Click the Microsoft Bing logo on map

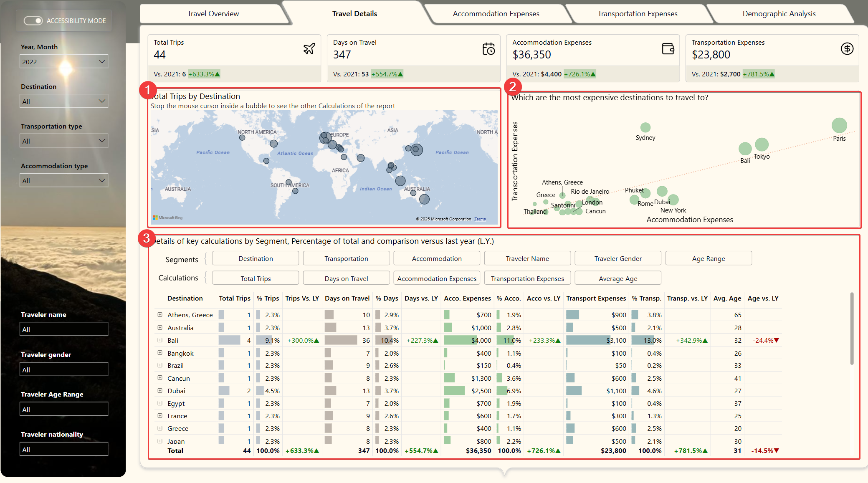(168, 218)
